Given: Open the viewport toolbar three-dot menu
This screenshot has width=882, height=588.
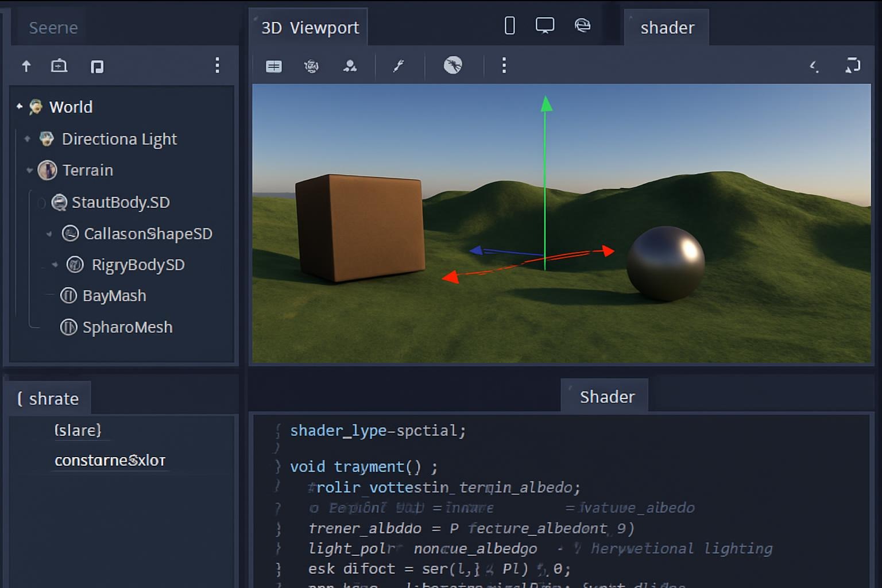Looking at the screenshot, I should coord(504,65).
